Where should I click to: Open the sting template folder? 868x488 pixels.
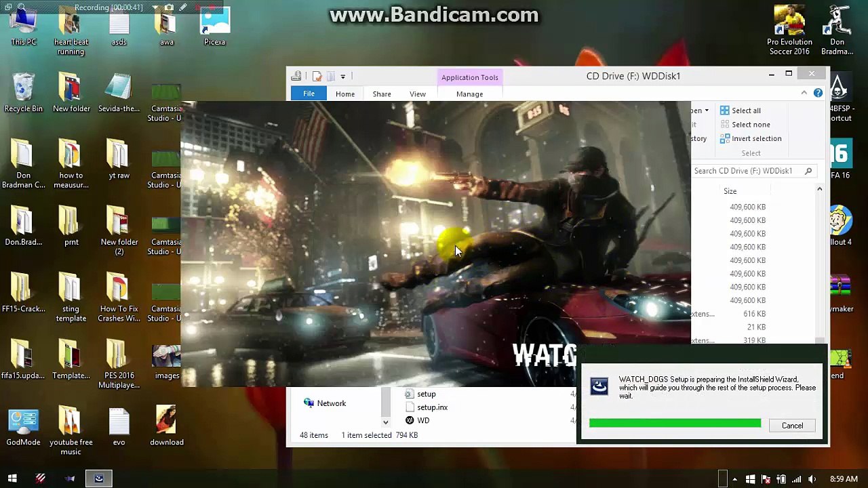coord(71,297)
